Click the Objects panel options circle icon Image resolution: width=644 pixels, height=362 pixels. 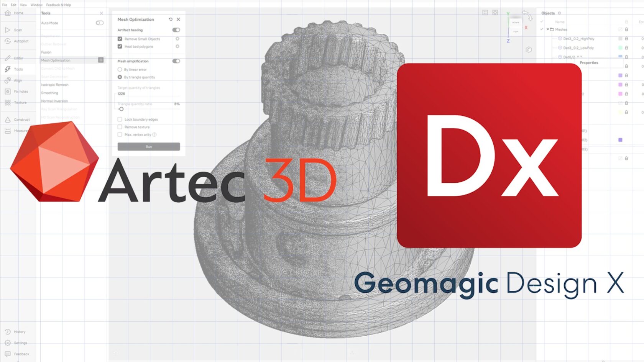pyautogui.click(x=559, y=13)
